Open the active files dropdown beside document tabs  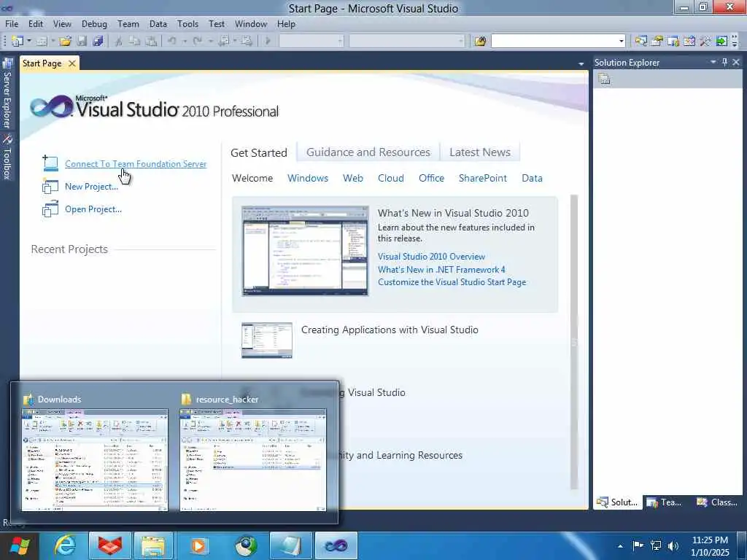581,64
